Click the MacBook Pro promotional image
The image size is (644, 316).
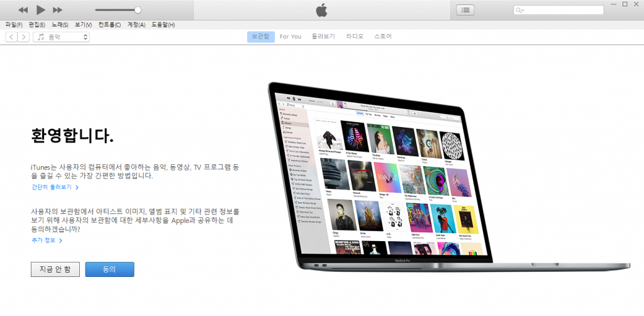448,177
